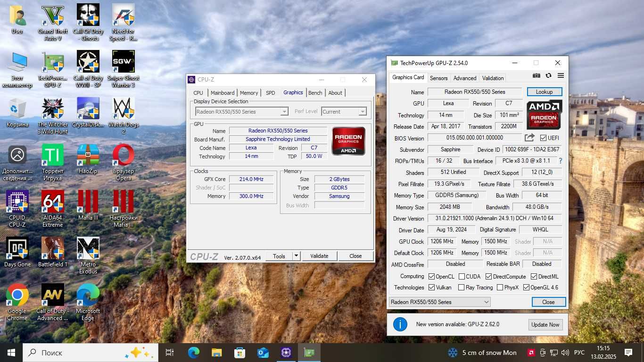Open the About tab in CPU-Z
The width and height of the screenshot is (644, 362).
[x=335, y=93]
